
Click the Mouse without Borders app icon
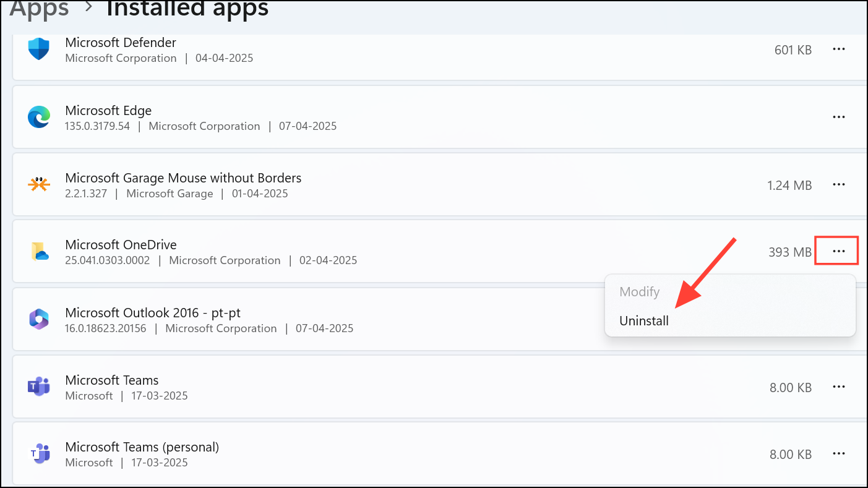[39, 184]
